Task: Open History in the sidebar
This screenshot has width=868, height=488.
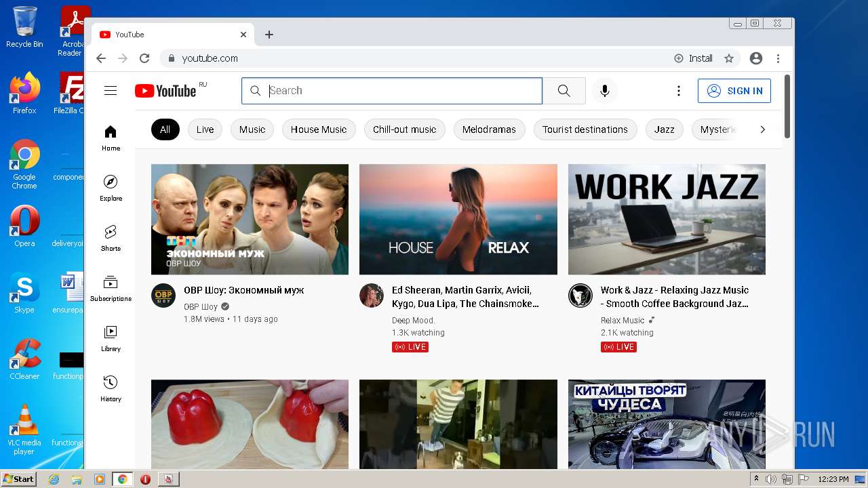Action: click(x=111, y=388)
